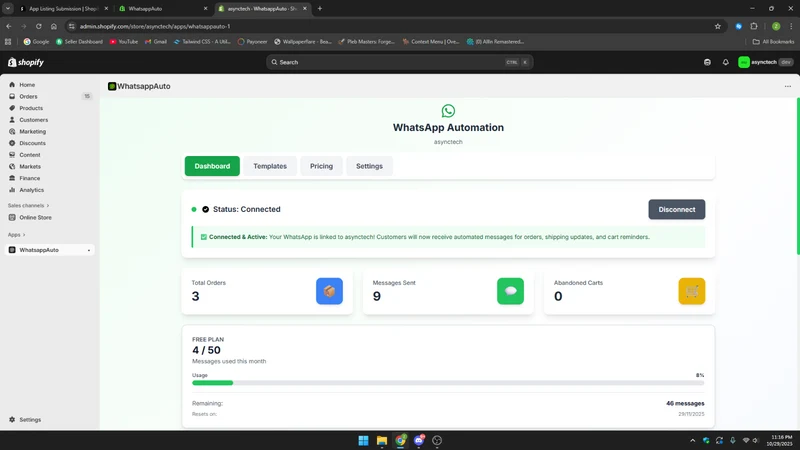Open Chrome menu three dots
This screenshot has width=800, height=450.
tap(791, 26)
